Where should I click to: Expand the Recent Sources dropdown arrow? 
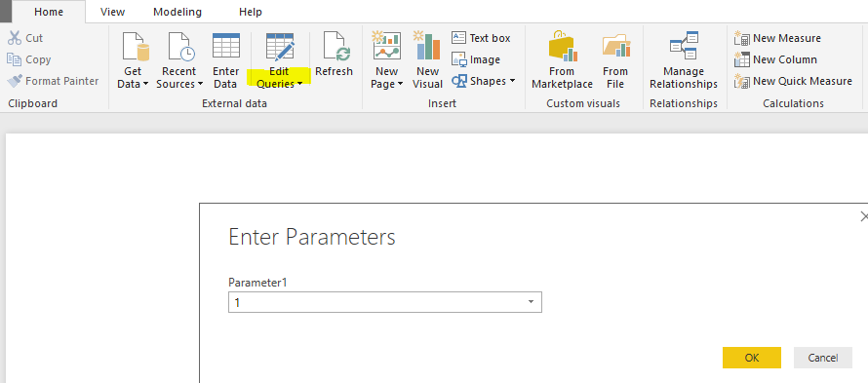click(x=200, y=85)
